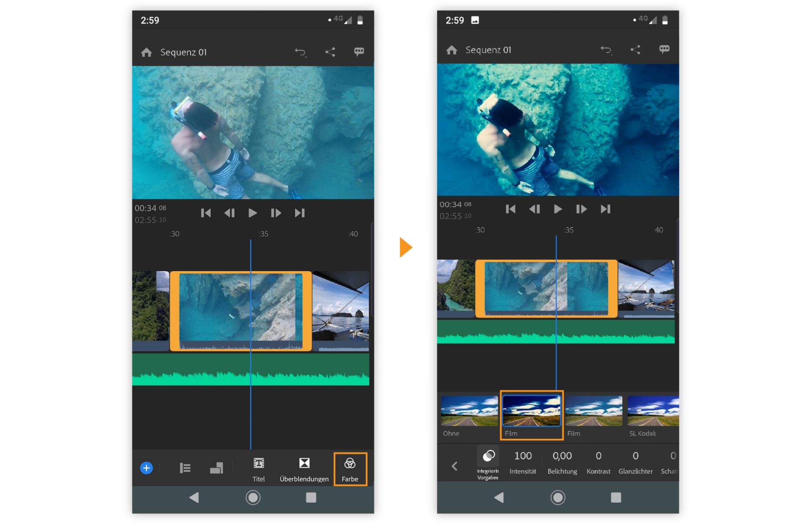812x524 pixels.
Task: Tap the blue add media plus button
Action: (146, 468)
